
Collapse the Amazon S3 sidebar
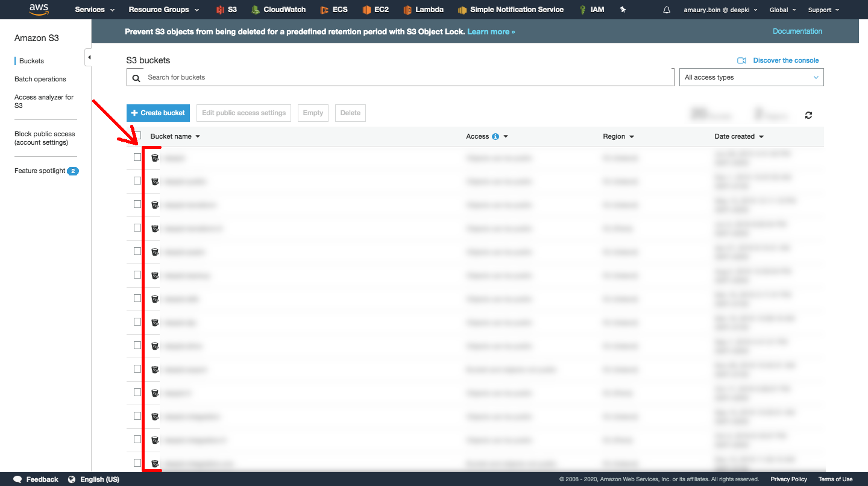pyautogui.click(x=89, y=57)
